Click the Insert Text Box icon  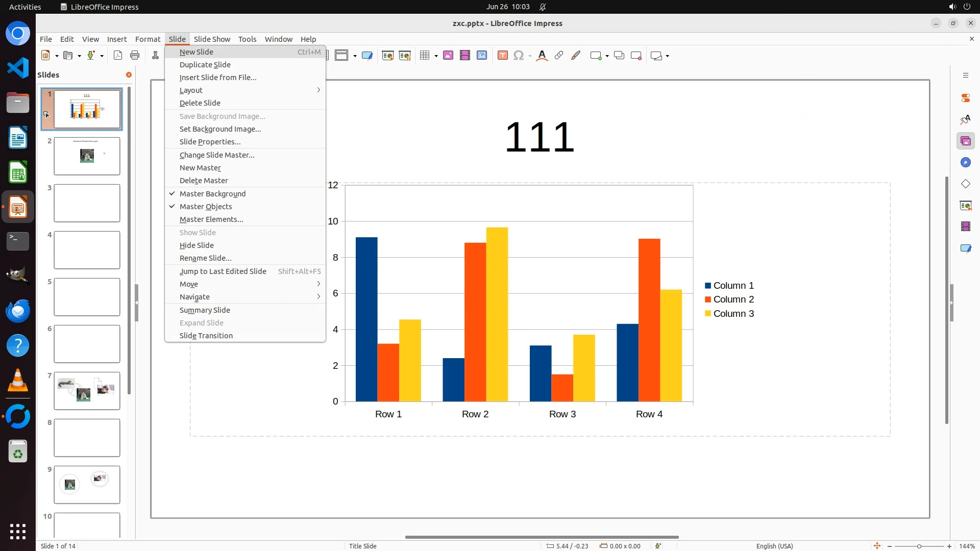point(503,56)
